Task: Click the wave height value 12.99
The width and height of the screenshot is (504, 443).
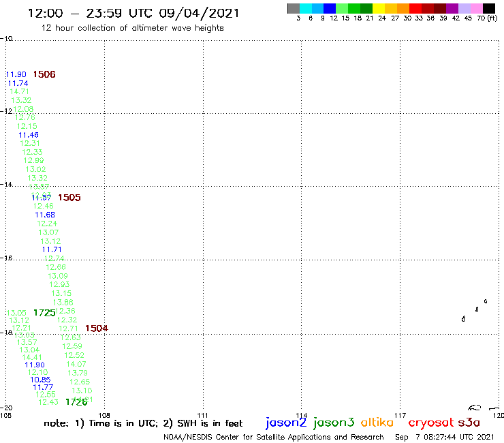Action: (34, 161)
